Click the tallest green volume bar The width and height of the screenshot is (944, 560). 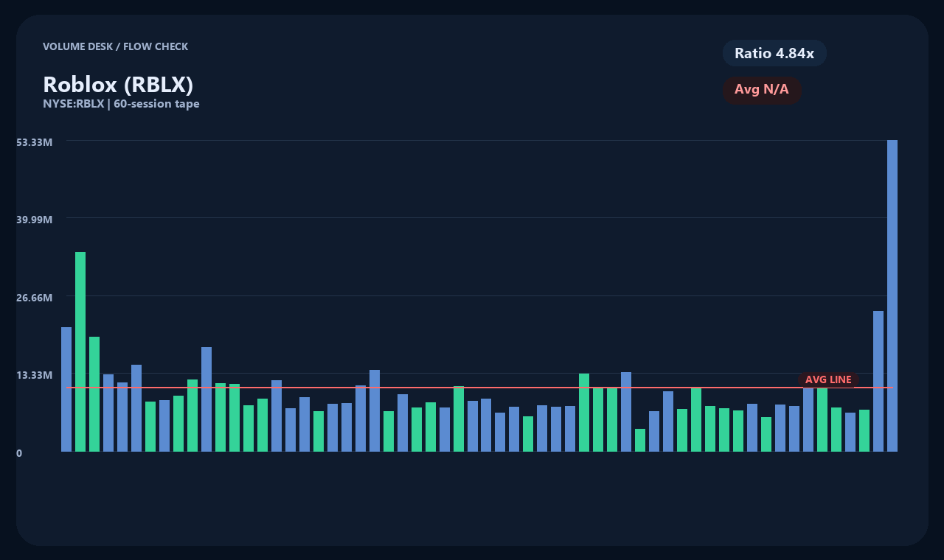click(80, 351)
